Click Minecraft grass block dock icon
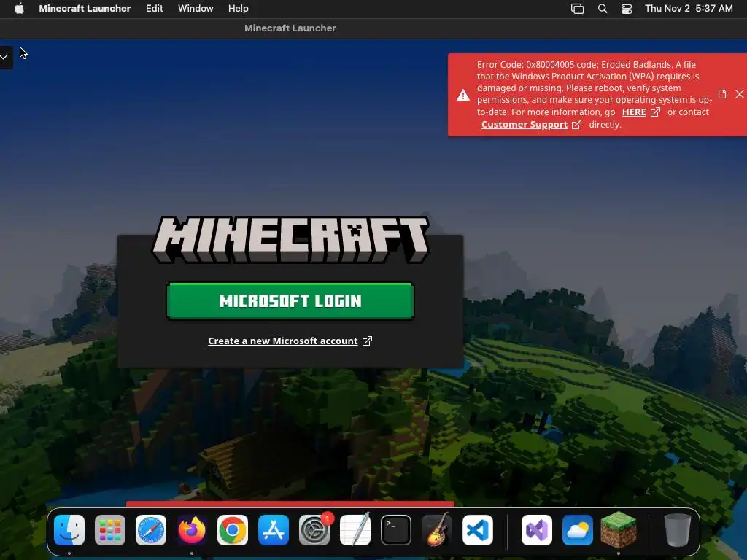 pos(619,530)
